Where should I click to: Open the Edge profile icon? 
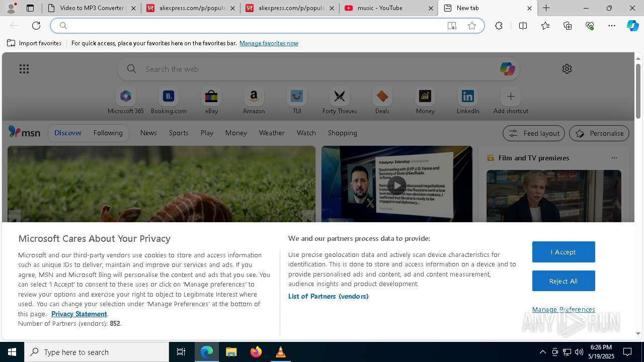[x=11, y=8]
